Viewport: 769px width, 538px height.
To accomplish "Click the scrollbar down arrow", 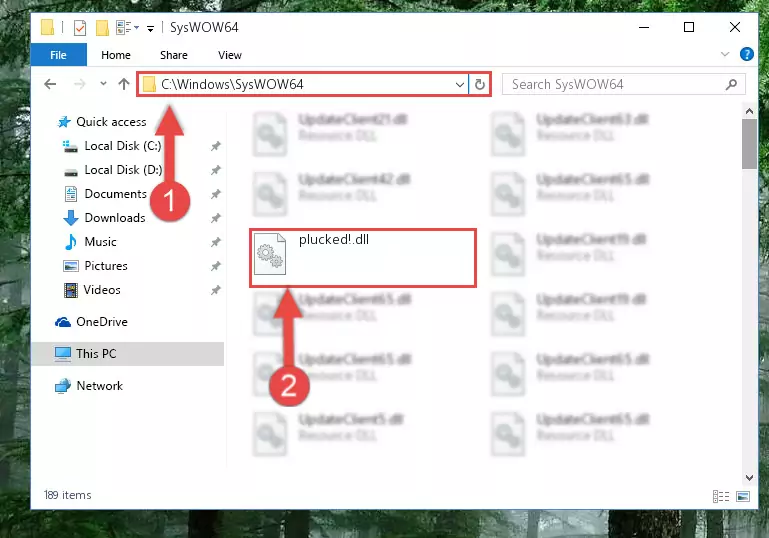I will tap(749, 477).
